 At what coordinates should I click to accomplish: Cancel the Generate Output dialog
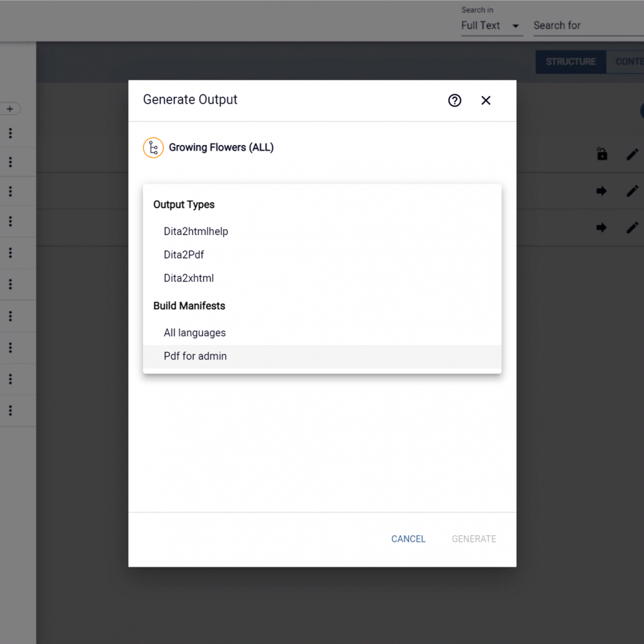coord(408,539)
